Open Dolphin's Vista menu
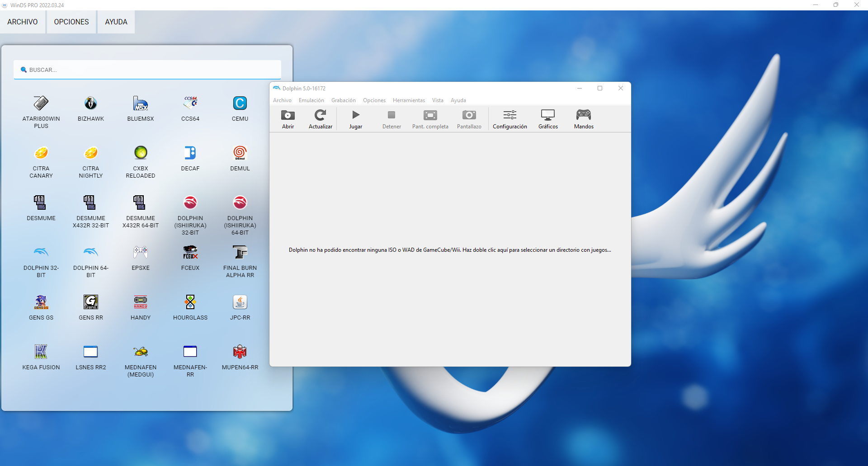Viewport: 868px width, 466px height. [438, 100]
